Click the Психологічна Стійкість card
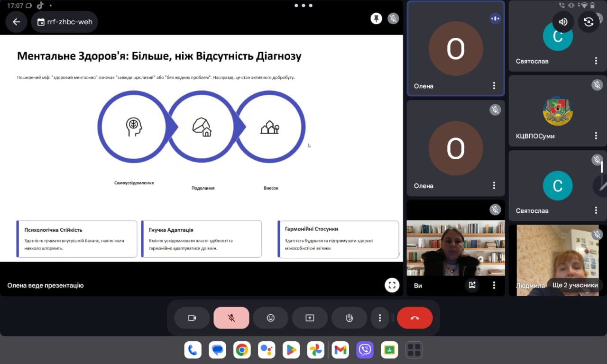607x364 pixels. tap(77, 239)
